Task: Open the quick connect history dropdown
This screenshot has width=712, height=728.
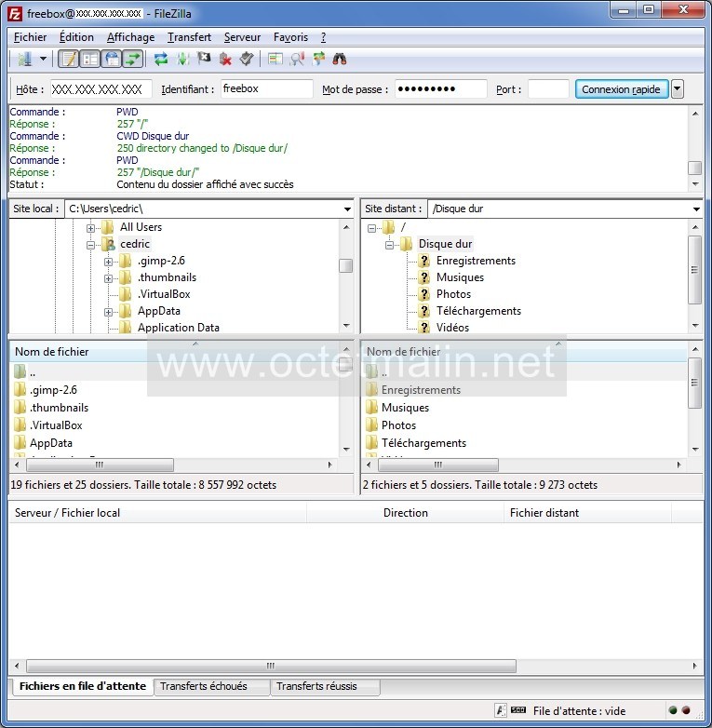Action: 678,89
